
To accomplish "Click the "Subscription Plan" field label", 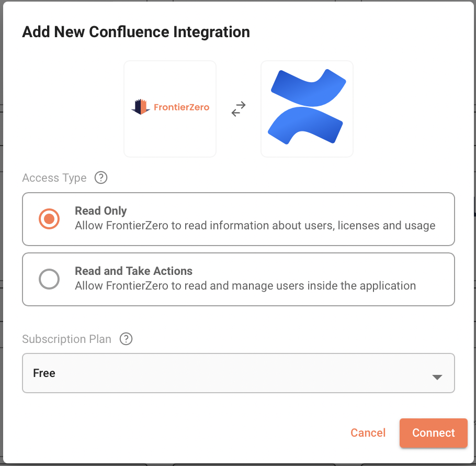I will tap(67, 339).
